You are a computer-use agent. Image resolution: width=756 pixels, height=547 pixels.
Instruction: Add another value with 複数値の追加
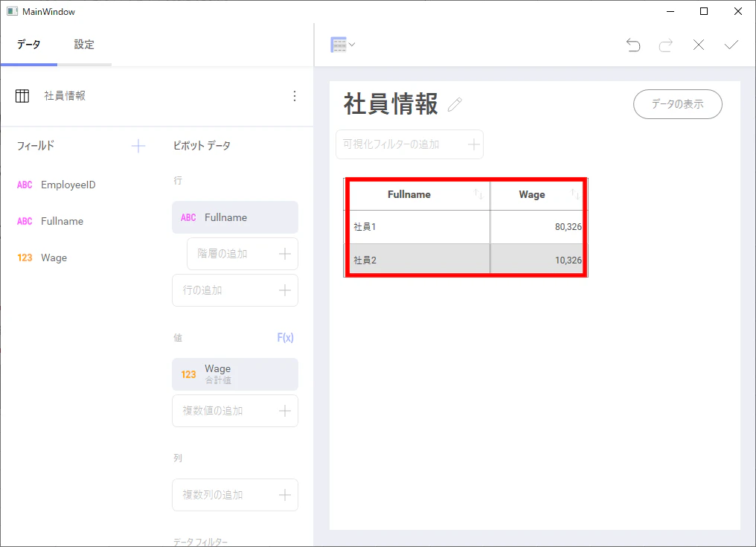pos(235,411)
